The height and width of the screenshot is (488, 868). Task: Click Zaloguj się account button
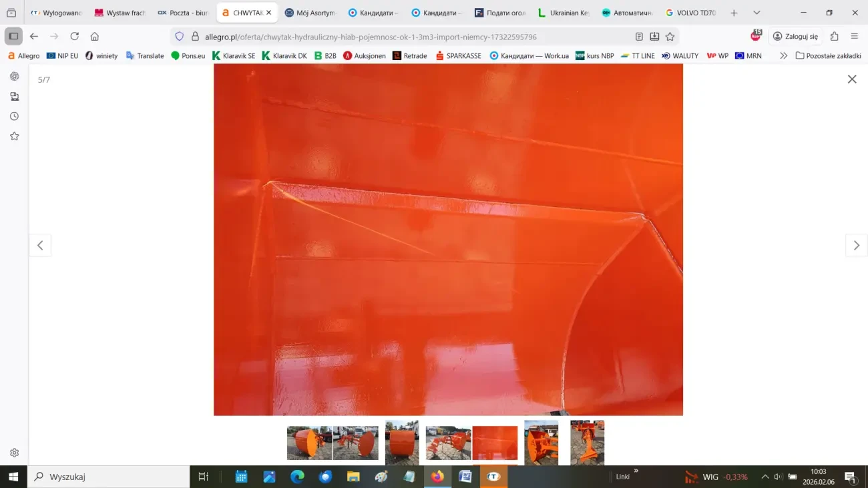[x=795, y=37]
